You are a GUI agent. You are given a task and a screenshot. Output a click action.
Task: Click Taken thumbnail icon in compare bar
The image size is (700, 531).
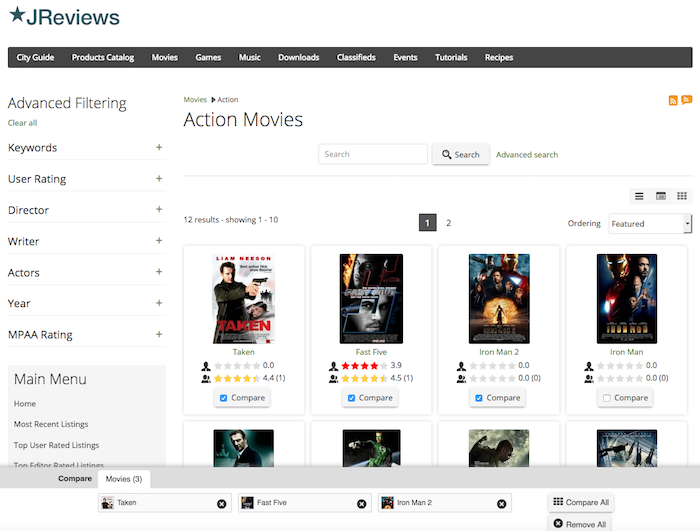pyautogui.click(x=108, y=503)
